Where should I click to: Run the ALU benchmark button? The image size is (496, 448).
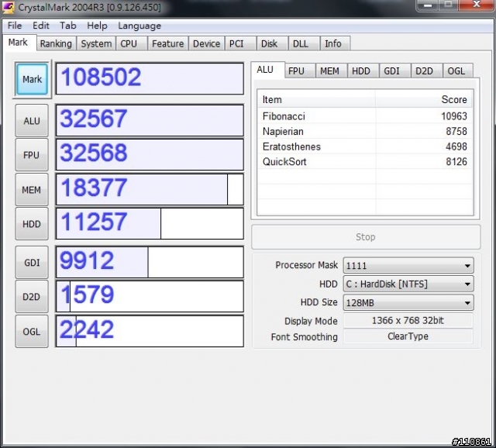click(32, 121)
